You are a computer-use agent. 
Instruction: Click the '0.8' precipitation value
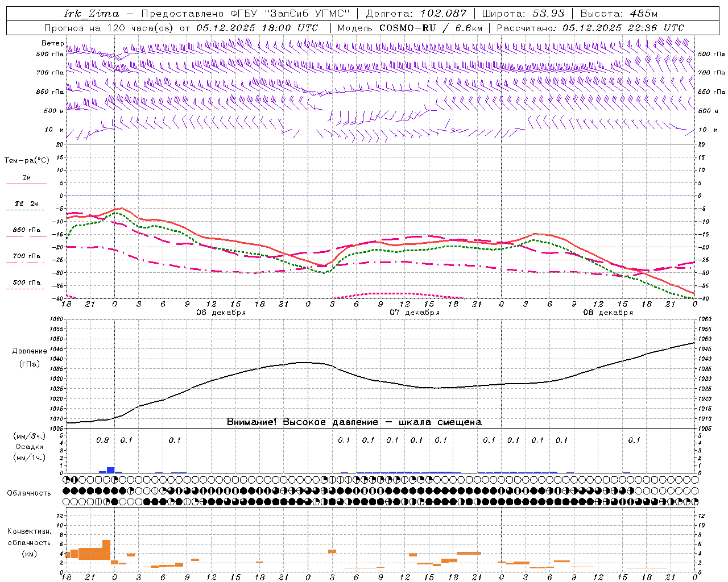pyautogui.click(x=102, y=440)
